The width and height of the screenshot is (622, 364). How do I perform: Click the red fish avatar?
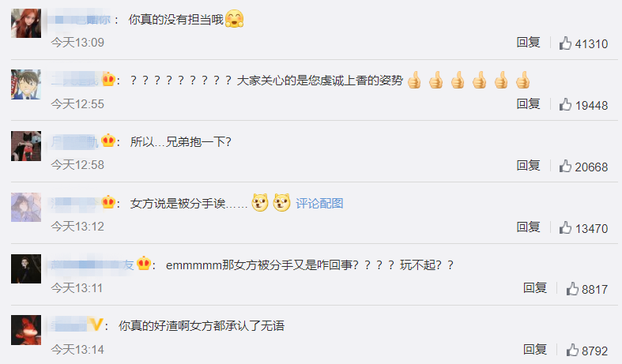coord(26,330)
